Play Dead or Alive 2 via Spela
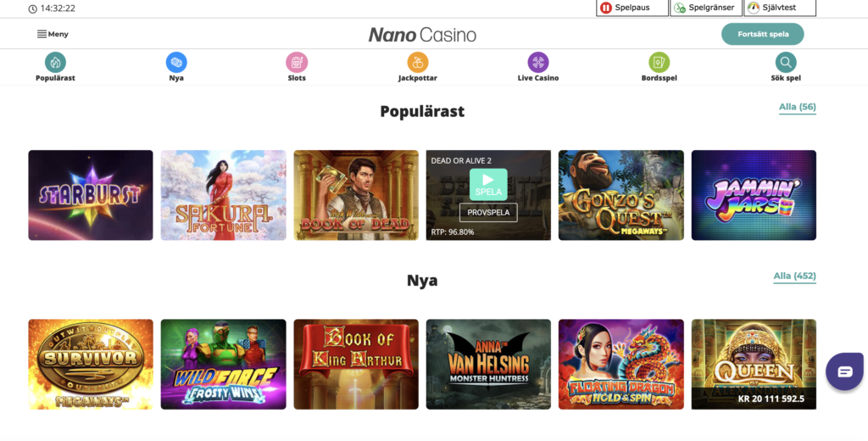The height and width of the screenshot is (441, 868). click(x=488, y=185)
